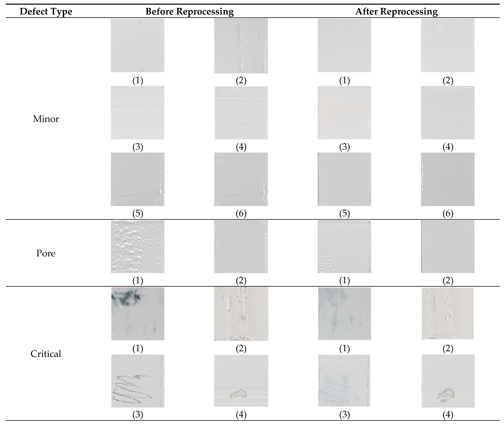Viewport: 504px width, 425px height.
Task: Click Minor sample 4 thumbnail after reprocessing
Action: coord(448,113)
